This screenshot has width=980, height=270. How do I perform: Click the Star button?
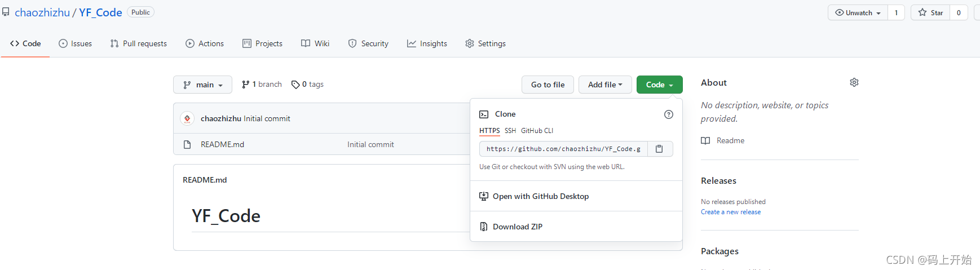pyautogui.click(x=930, y=12)
